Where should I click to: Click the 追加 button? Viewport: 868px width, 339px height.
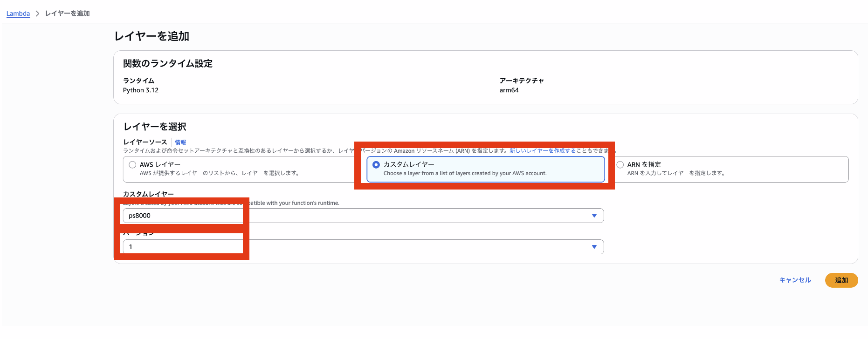841,280
